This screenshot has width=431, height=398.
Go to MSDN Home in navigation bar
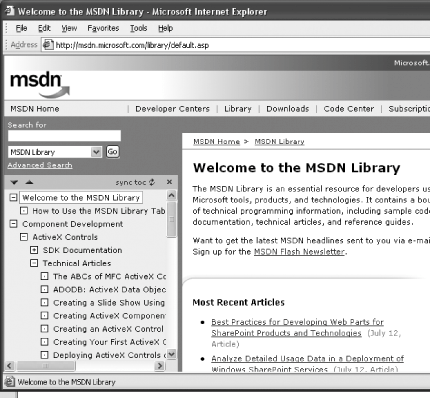[35, 109]
